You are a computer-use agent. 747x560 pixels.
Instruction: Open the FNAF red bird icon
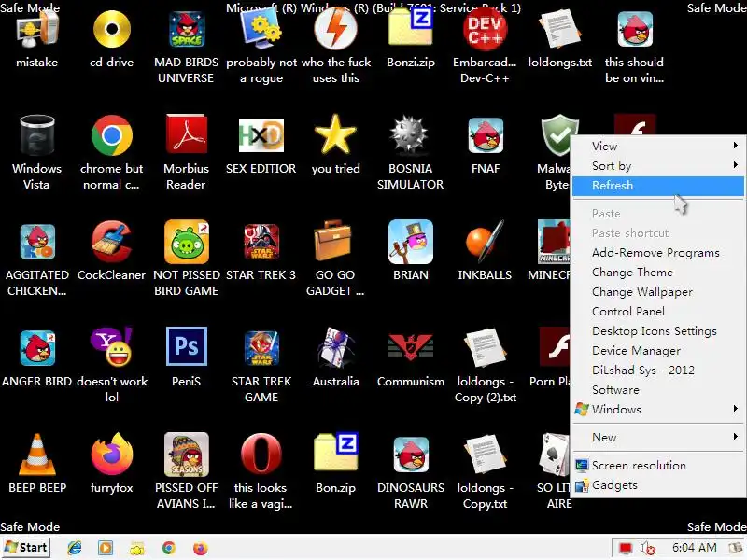485,135
